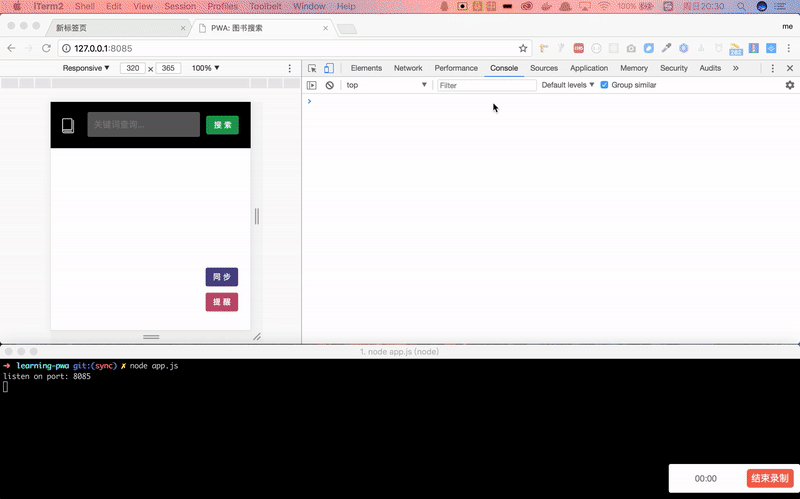The image size is (800, 499).
Task: Toggle the Group similar checkbox
Action: pos(604,85)
